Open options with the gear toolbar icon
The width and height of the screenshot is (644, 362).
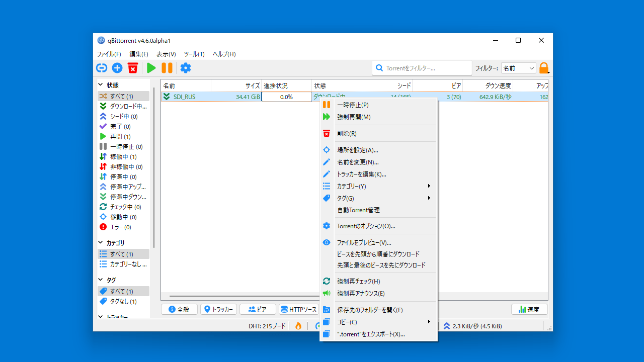point(186,68)
